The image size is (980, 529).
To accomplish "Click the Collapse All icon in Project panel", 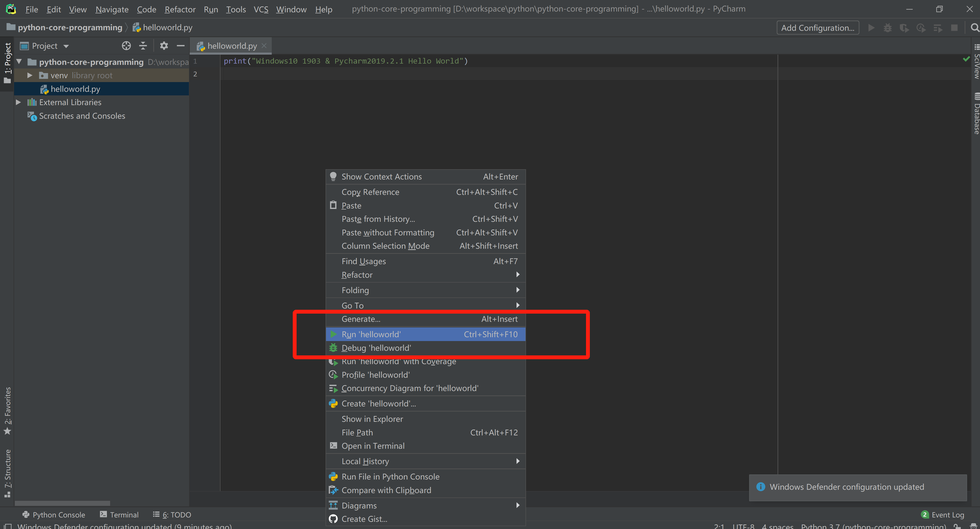I will point(143,46).
